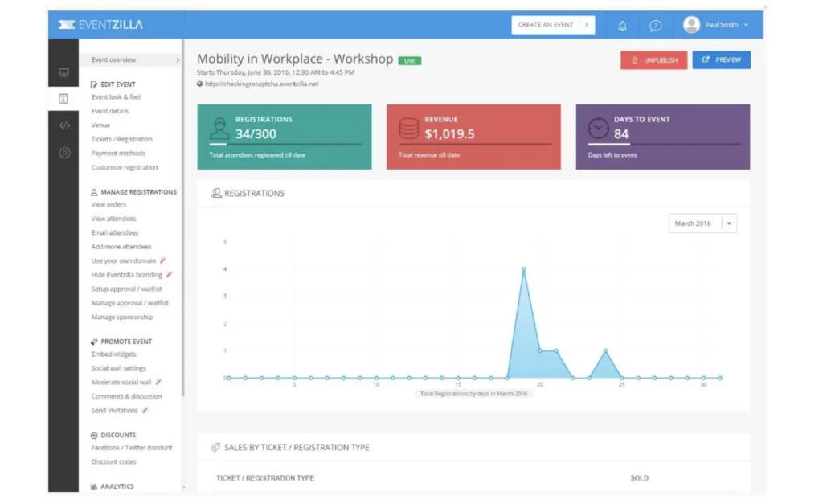Click the arrow beside Create an Event

587,25
